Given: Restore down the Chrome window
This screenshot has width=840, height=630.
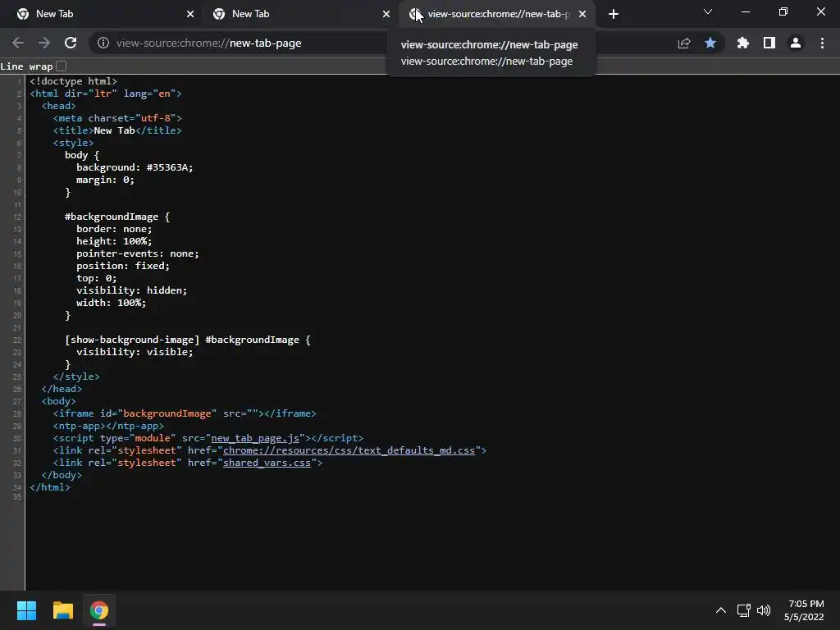Looking at the screenshot, I should click(x=783, y=11).
